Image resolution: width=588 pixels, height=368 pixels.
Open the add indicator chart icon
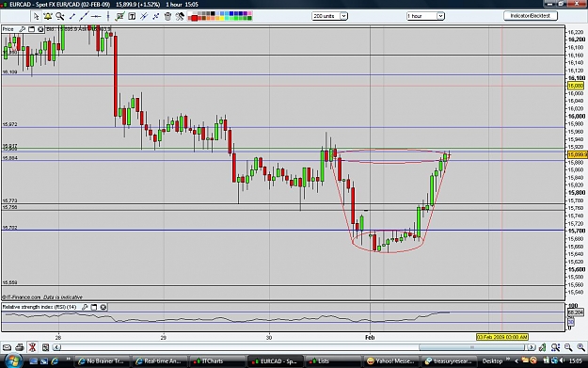120,16
